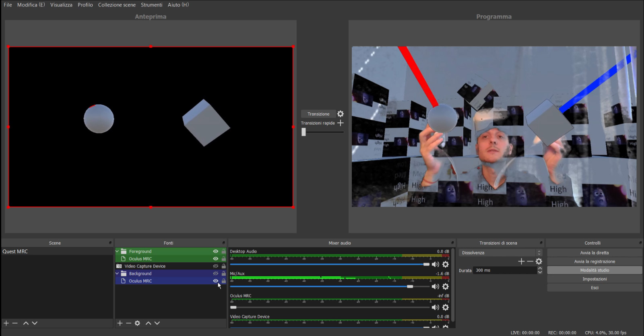Hide Oculus MRC inside Foreground group
Screen dimensions: 644x336
tap(216, 259)
